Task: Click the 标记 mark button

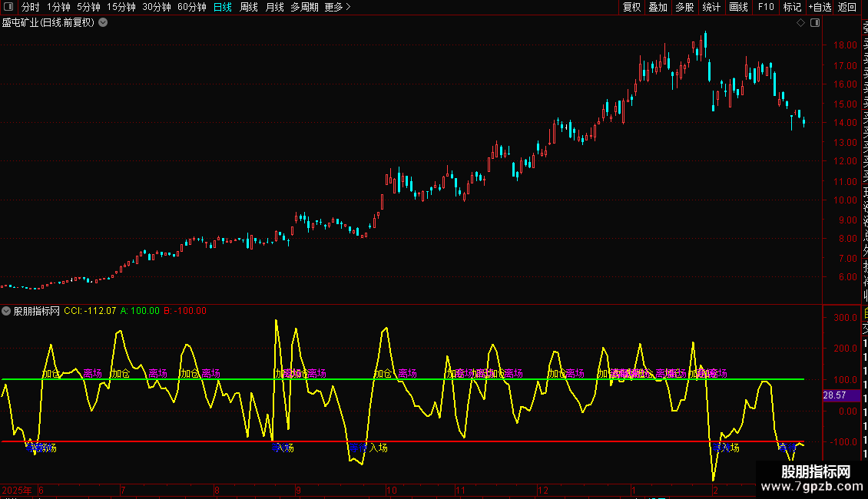Action: (792, 7)
